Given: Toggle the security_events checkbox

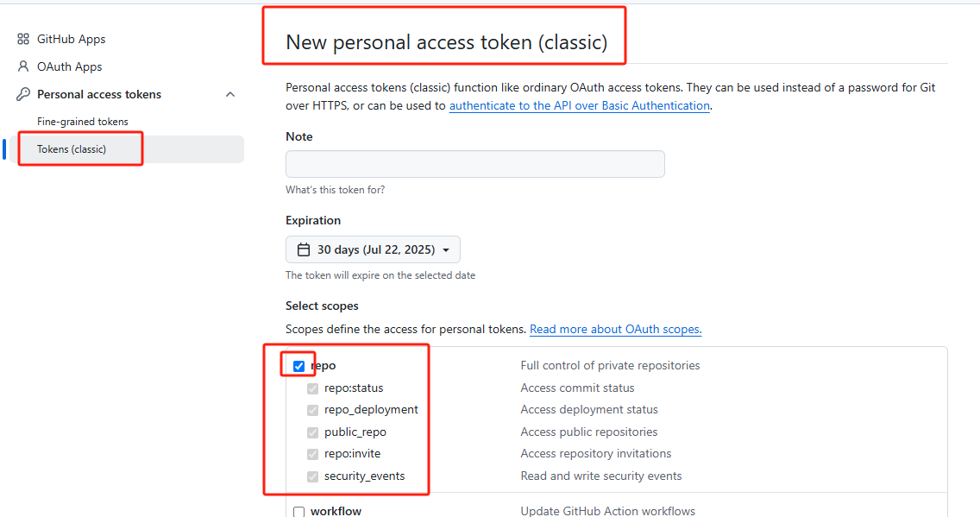Looking at the screenshot, I should coord(312,476).
